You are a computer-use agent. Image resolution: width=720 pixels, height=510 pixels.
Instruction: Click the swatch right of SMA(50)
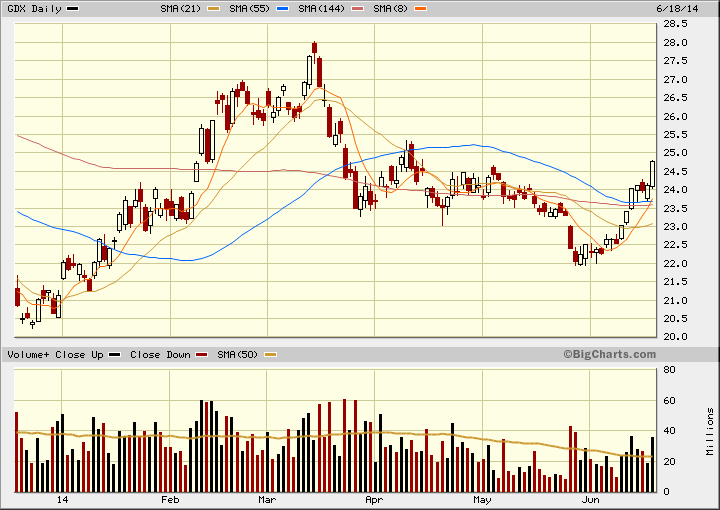pyautogui.click(x=269, y=355)
